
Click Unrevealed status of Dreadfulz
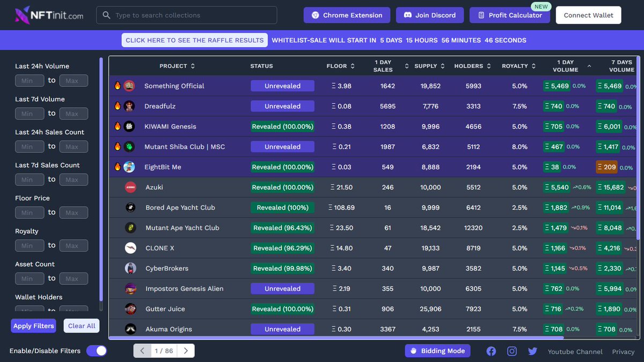point(282,106)
